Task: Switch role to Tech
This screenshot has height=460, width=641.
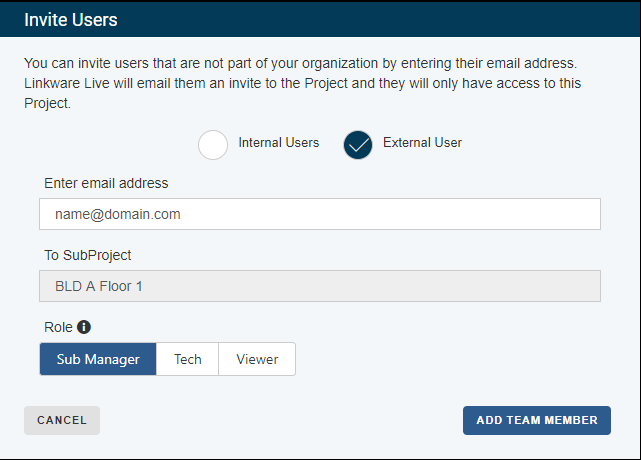Action: 188,359
